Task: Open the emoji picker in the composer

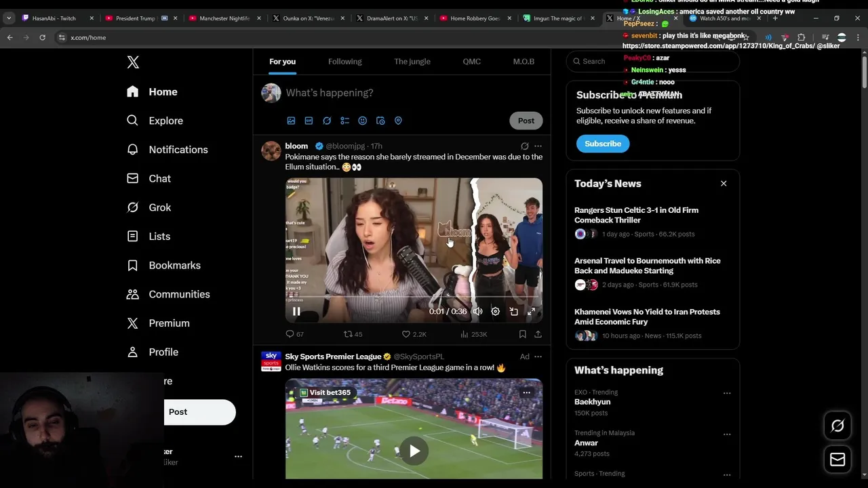Action: (362, 121)
